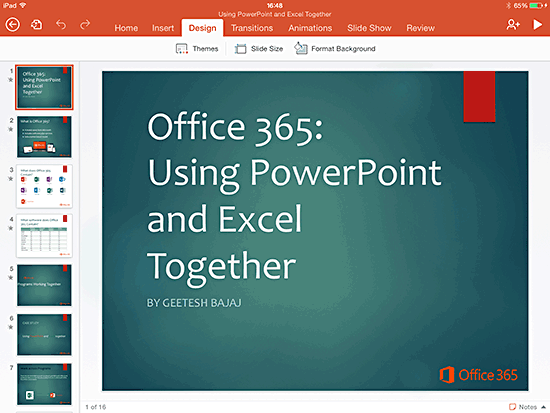Open the Slide Show tab

(x=369, y=28)
